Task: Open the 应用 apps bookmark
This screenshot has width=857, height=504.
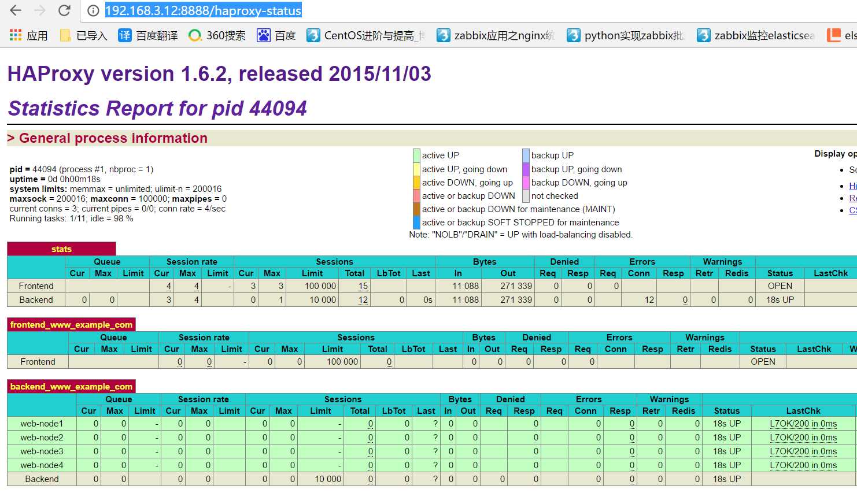Action: click(28, 35)
